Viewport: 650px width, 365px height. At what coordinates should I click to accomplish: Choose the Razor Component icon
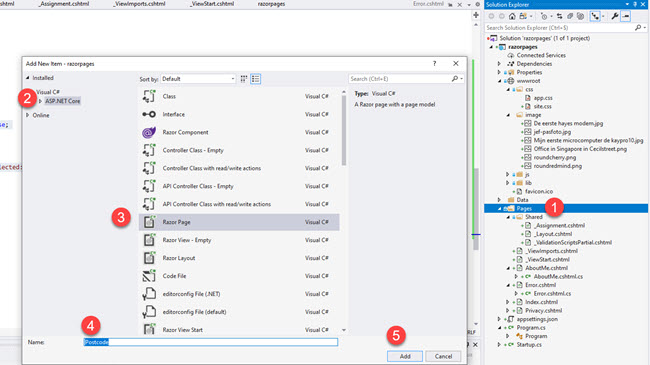(x=149, y=132)
